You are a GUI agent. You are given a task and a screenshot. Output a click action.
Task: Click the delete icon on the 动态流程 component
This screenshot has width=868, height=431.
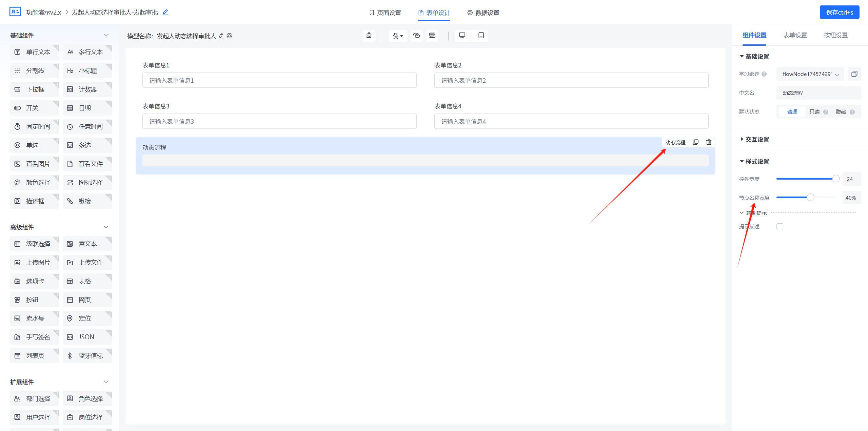(x=708, y=142)
